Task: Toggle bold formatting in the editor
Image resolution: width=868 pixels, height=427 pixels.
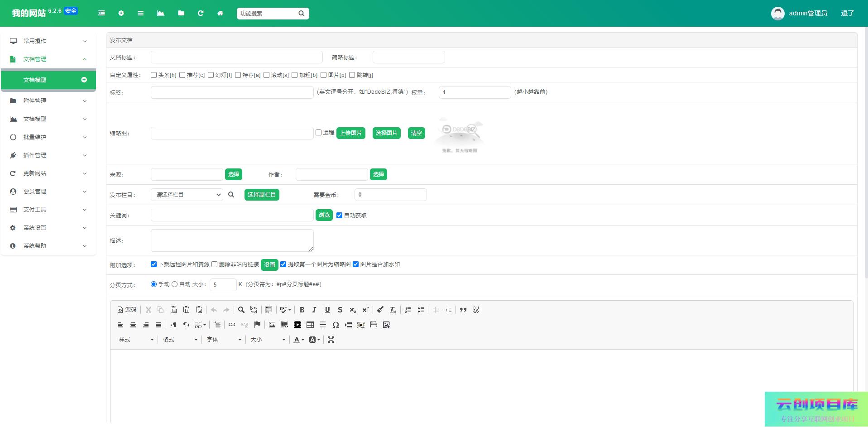Action: 302,310
